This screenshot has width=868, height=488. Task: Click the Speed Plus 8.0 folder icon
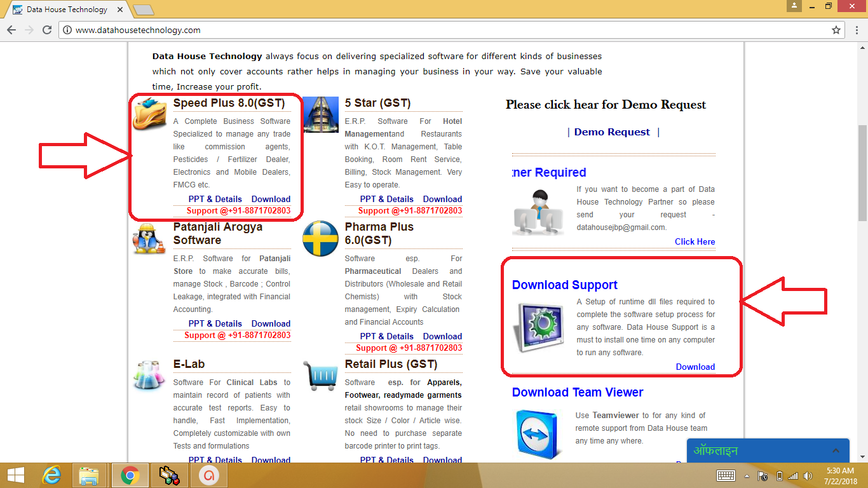[151, 114]
